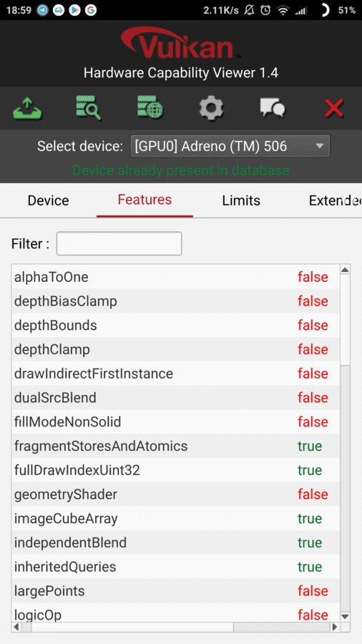
Task: Click the horizontal scrollbar thumb
Action: coord(132,627)
